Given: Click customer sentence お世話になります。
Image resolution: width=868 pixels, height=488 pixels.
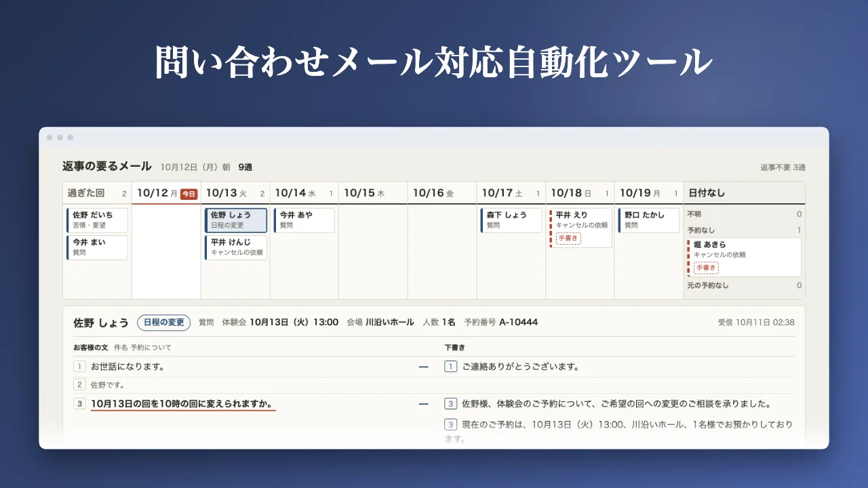Looking at the screenshot, I should coord(128,367).
